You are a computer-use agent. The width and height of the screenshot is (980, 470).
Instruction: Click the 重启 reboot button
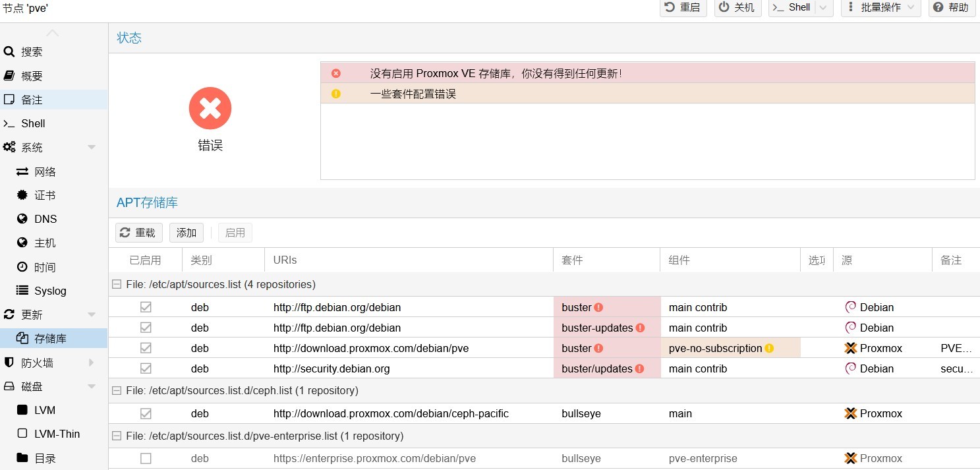683,7
